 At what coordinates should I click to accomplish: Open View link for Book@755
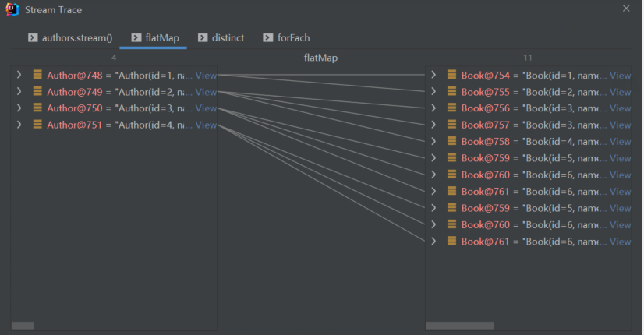point(620,92)
